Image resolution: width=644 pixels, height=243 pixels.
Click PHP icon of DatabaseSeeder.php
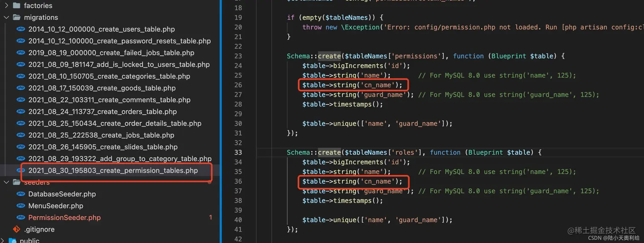coord(20,194)
